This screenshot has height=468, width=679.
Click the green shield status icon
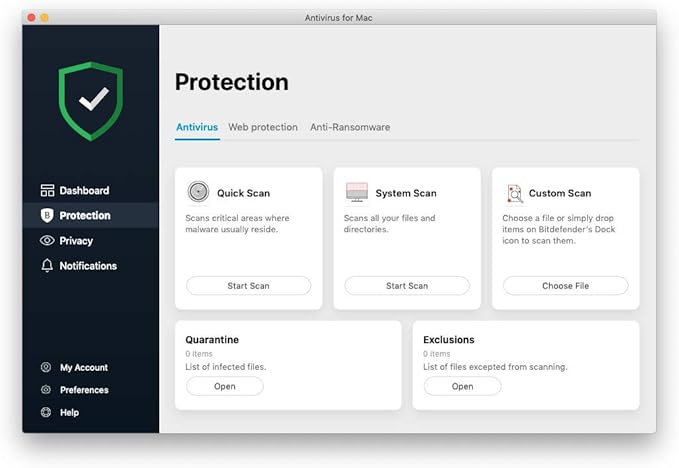(90, 101)
